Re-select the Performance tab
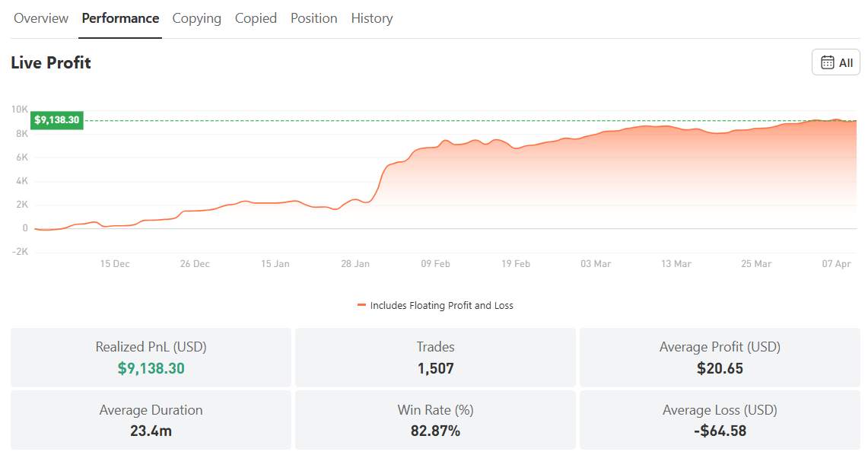This screenshot has width=868, height=458. click(x=120, y=18)
